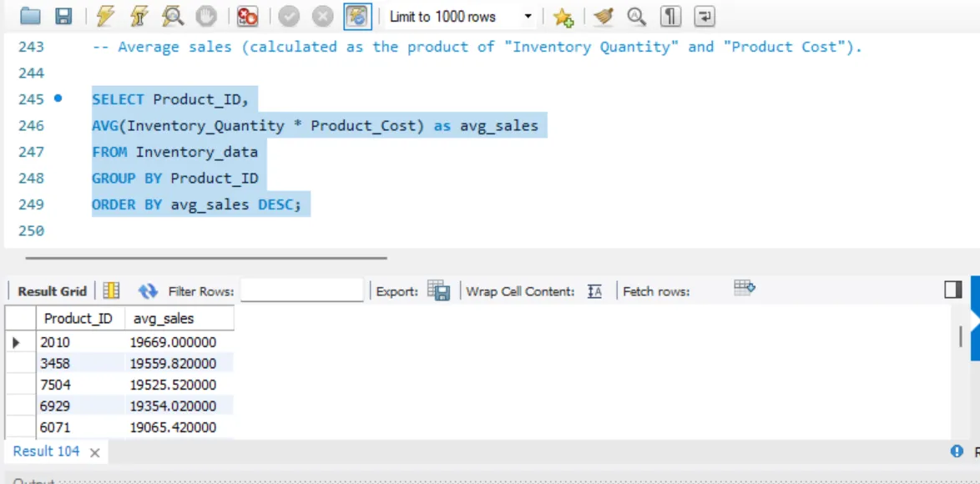The image size is (980, 484).
Task: Sort by Product_ID column header
Action: point(78,319)
